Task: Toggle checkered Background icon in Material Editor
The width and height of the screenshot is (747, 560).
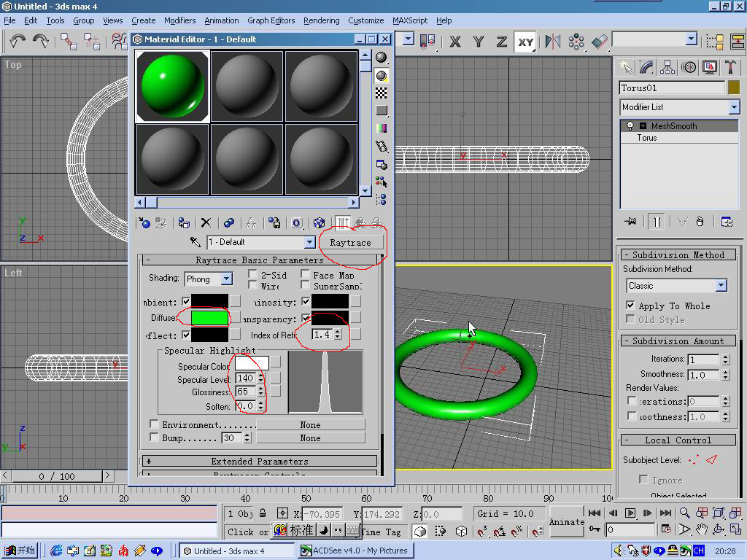Action: coord(381,93)
